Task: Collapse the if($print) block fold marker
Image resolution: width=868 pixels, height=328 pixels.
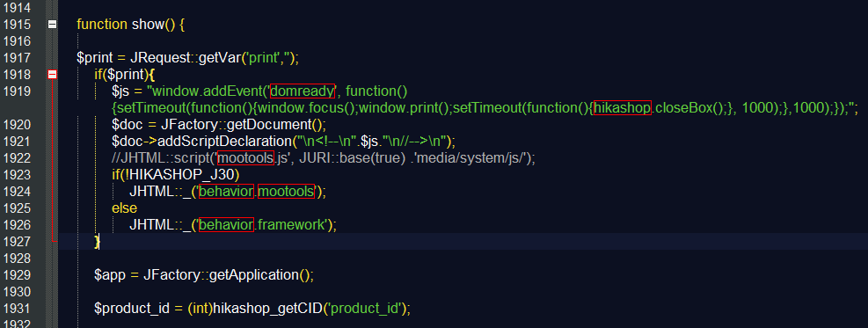Action: pyautogui.click(x=53, y=74)
